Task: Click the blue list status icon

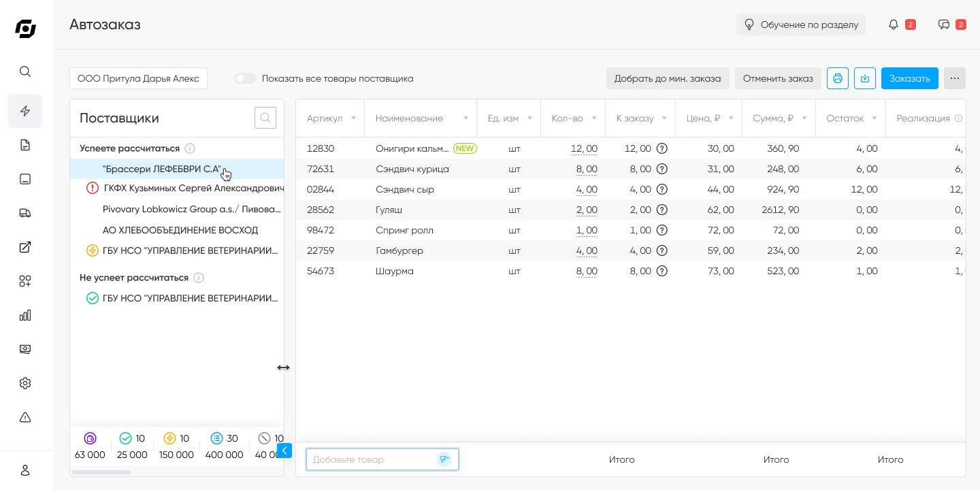Action: point(216,438)
